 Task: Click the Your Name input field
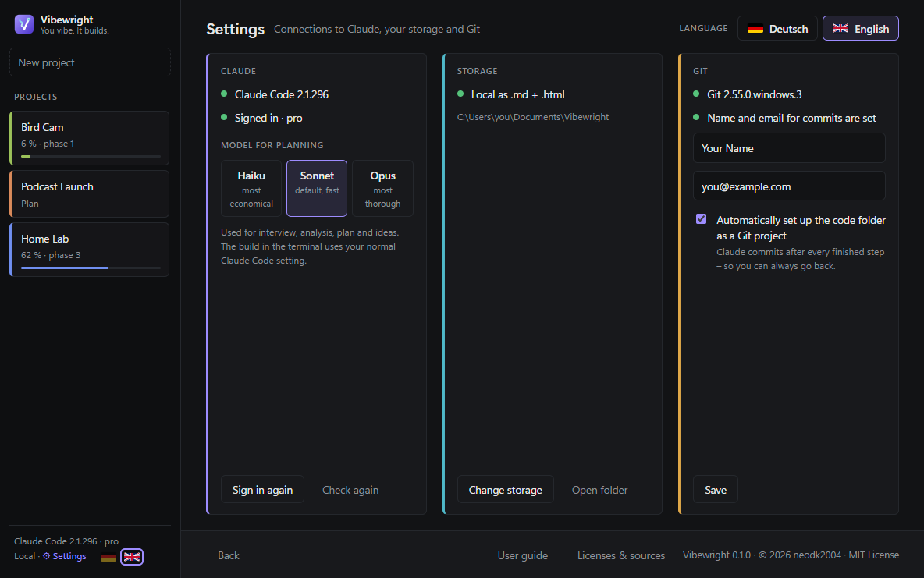(789, 148)
